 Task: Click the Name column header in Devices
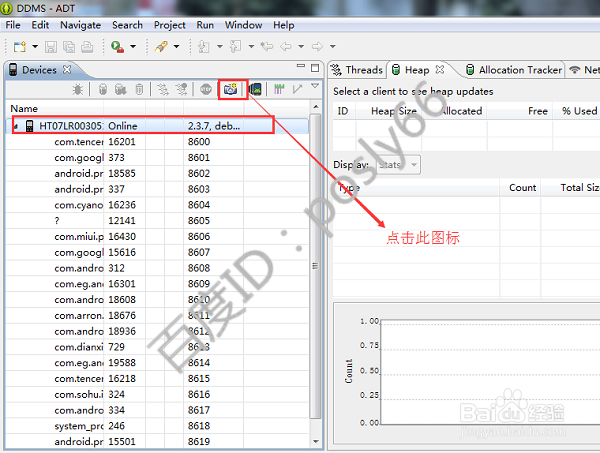[x=55, y=109]
